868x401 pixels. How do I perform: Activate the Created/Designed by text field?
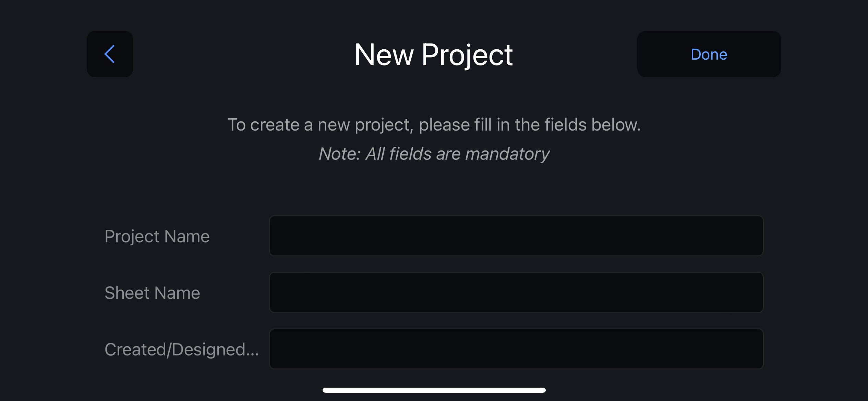[516, 349]
